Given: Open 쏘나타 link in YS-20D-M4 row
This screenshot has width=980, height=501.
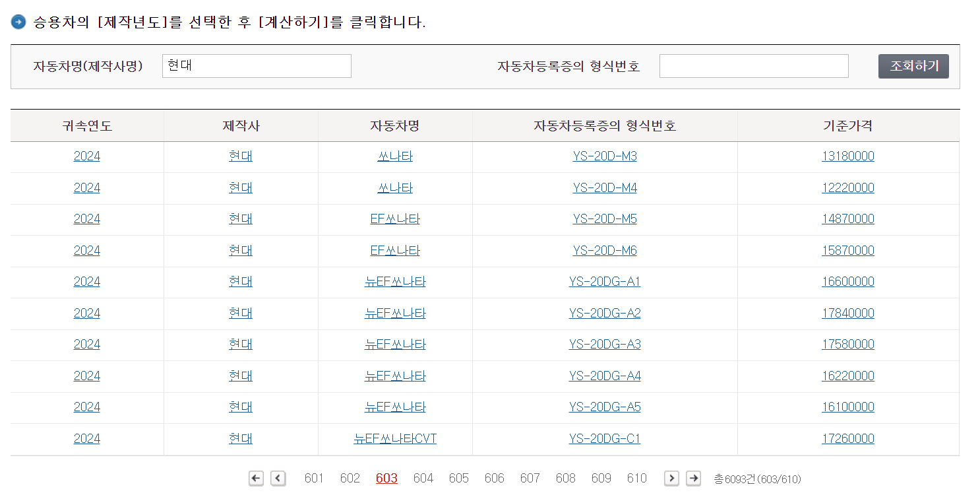Looking at the screenshot, I should [x=395, y=188].
